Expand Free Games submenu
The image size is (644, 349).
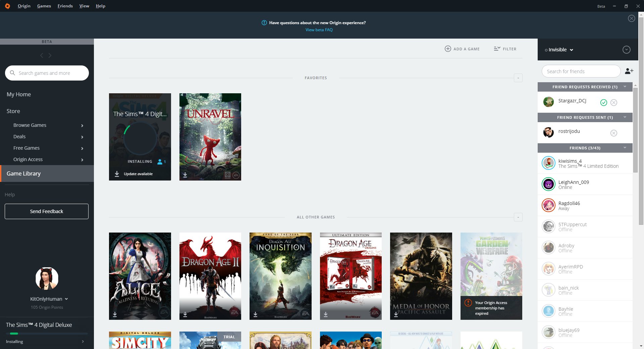(x=82, y=148)
